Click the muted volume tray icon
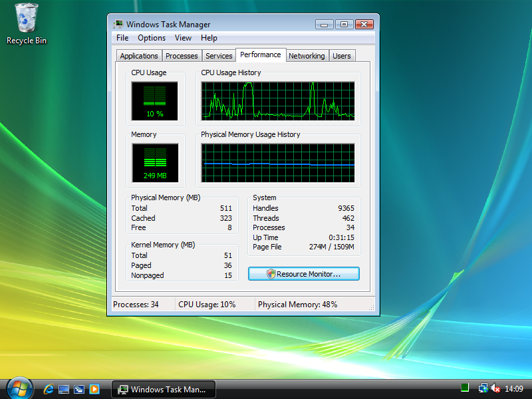The width and height of the screenshot is (532, 399). tap(495, 388)
